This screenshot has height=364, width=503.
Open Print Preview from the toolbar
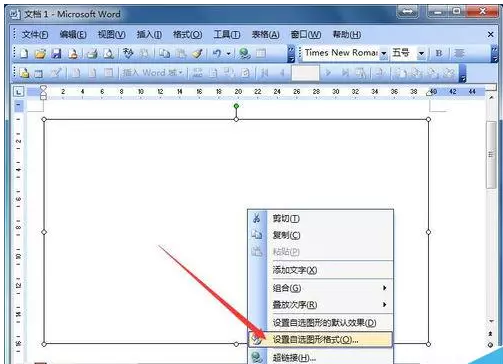pos(108,53)
